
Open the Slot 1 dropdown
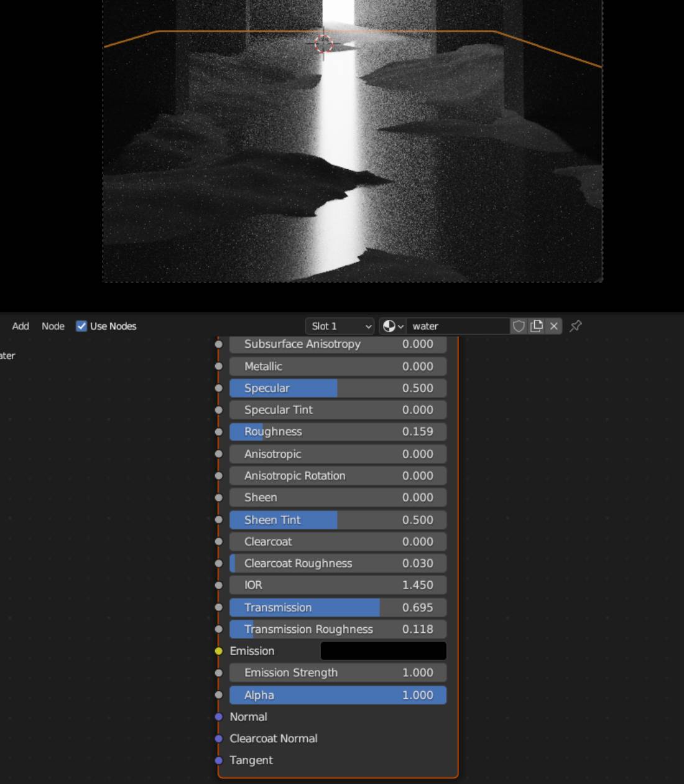340,326
